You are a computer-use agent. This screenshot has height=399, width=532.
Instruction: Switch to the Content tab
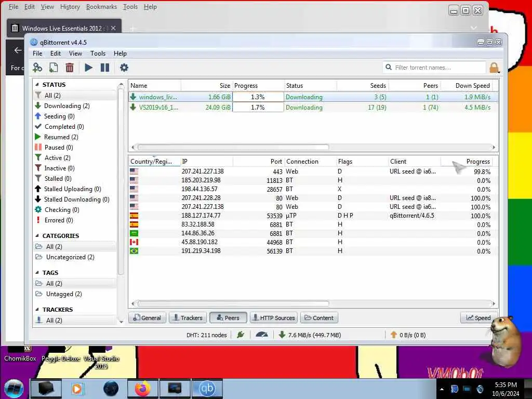pos(319,318)
